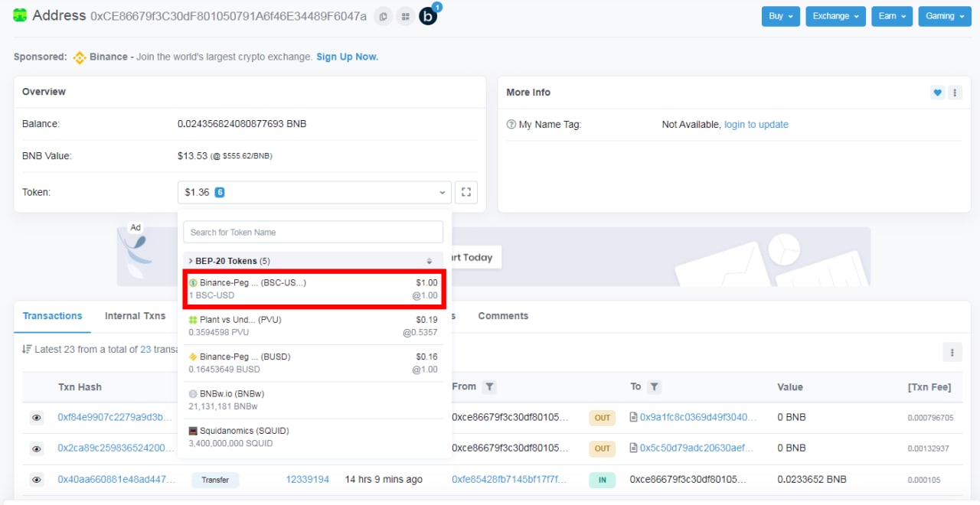The width and height of the screenshot is (980, 505).
Task: Click the BNB balance 0.024356824080877693
Action: pos(242,124)
